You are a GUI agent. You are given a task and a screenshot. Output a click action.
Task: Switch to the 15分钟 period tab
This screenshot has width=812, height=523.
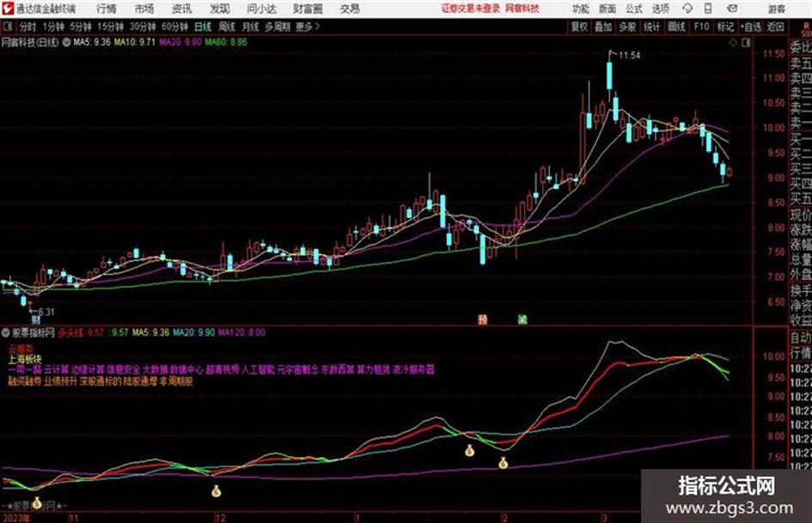(110, 27)
